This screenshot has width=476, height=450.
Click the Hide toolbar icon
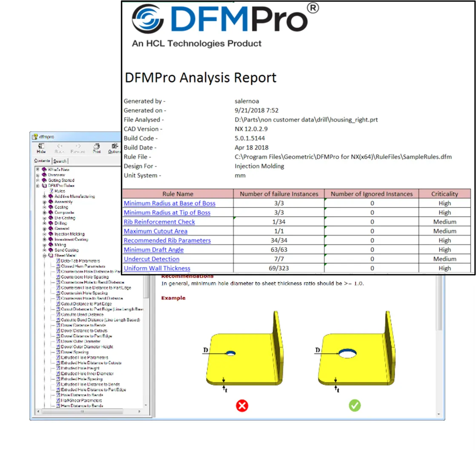click(41, 147)
